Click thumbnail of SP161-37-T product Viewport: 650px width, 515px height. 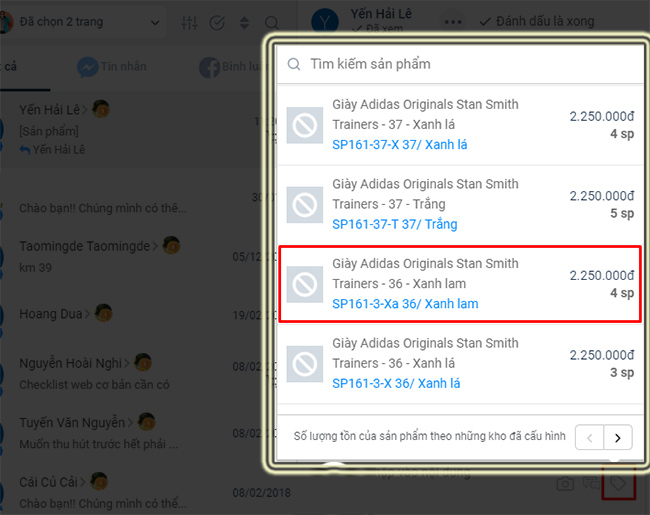point(305,205)
